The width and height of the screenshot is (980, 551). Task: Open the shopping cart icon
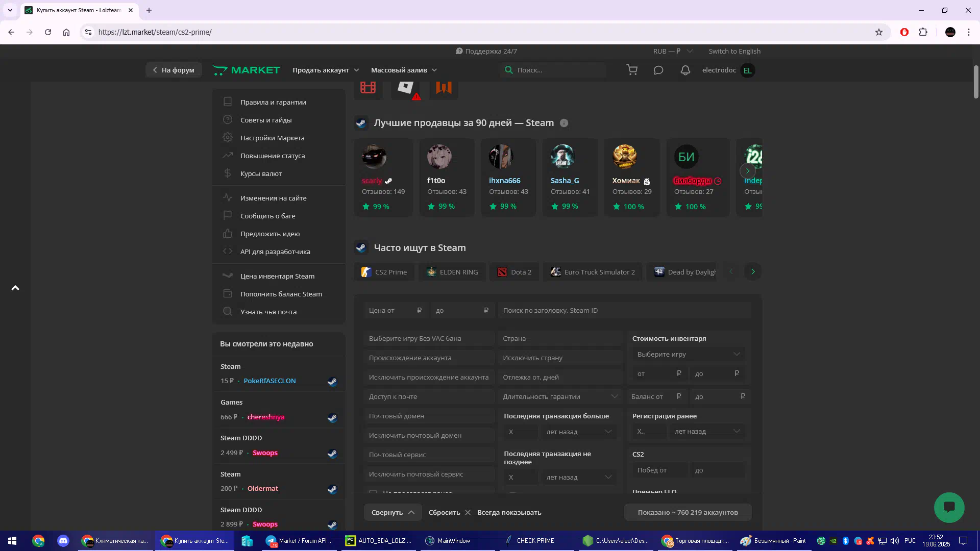pyautogui.click(x=632, y=70)
